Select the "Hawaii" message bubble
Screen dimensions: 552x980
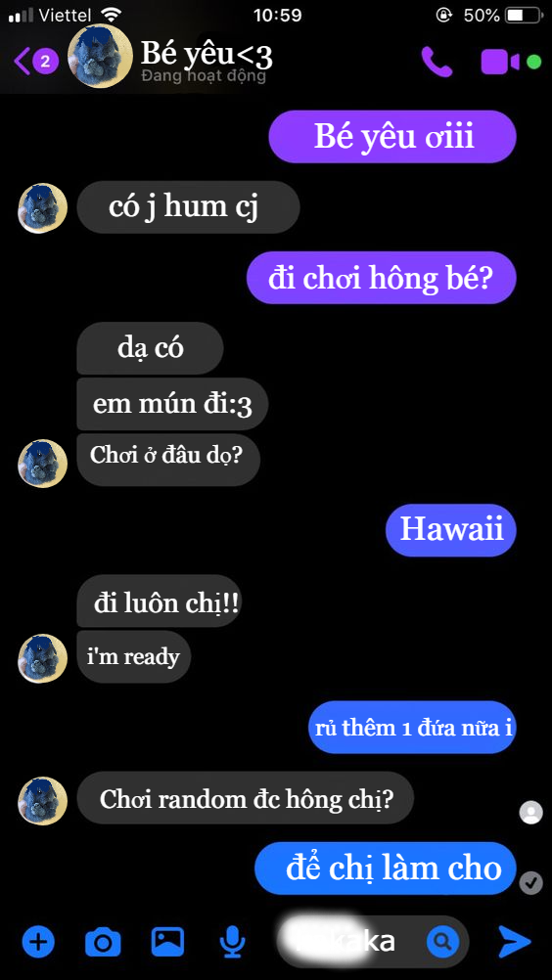[451, 530]
